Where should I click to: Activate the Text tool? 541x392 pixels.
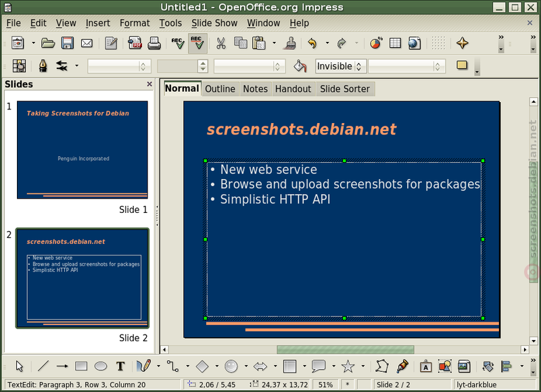tap(120, 366)
